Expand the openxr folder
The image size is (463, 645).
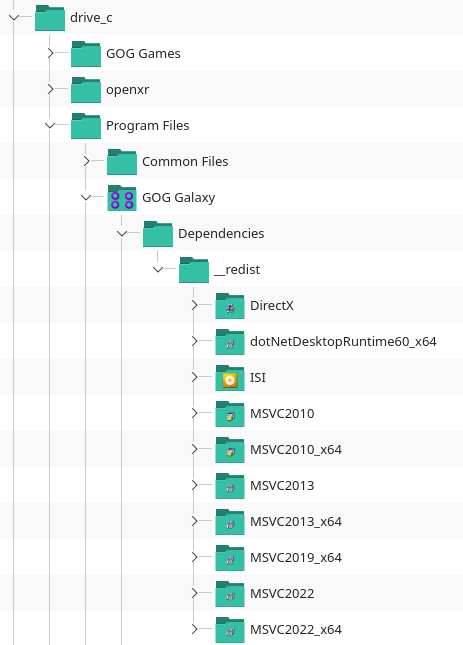coord(50,89)
